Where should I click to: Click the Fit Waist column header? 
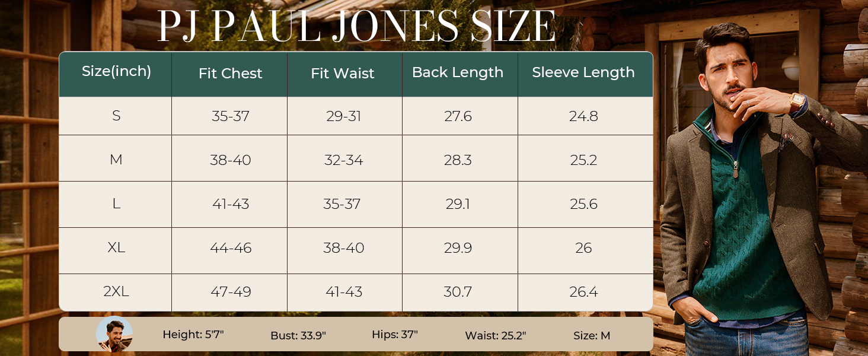[x=343, y=74]
